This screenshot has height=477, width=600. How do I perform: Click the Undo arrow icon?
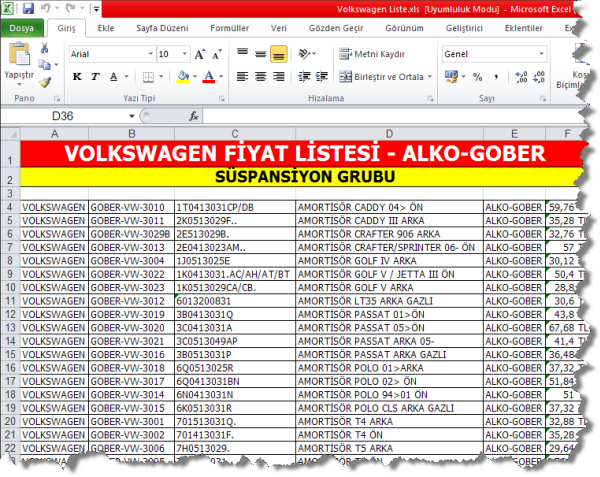[45, 8]
